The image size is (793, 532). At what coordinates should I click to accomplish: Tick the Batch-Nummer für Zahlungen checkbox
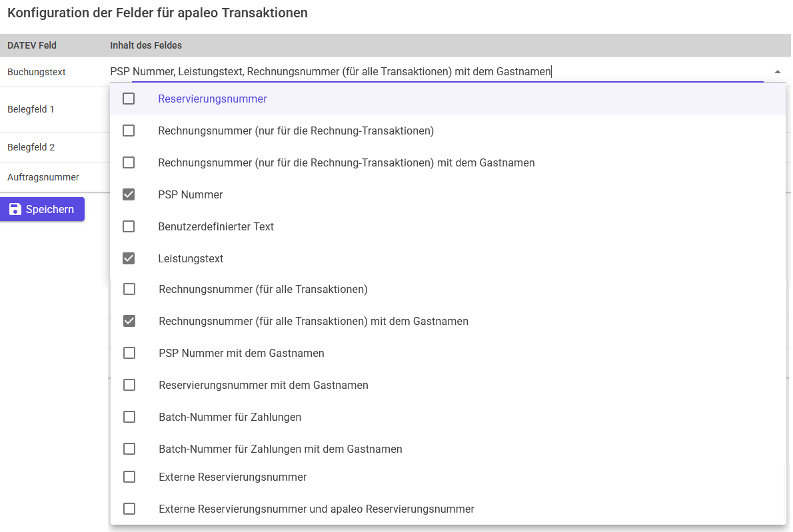129,417
